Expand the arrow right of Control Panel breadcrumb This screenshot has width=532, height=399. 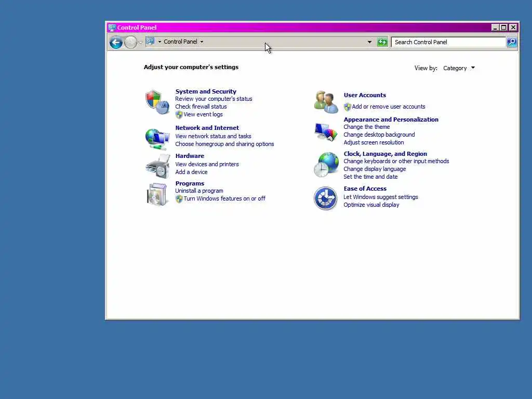click(x=202, y=42)
